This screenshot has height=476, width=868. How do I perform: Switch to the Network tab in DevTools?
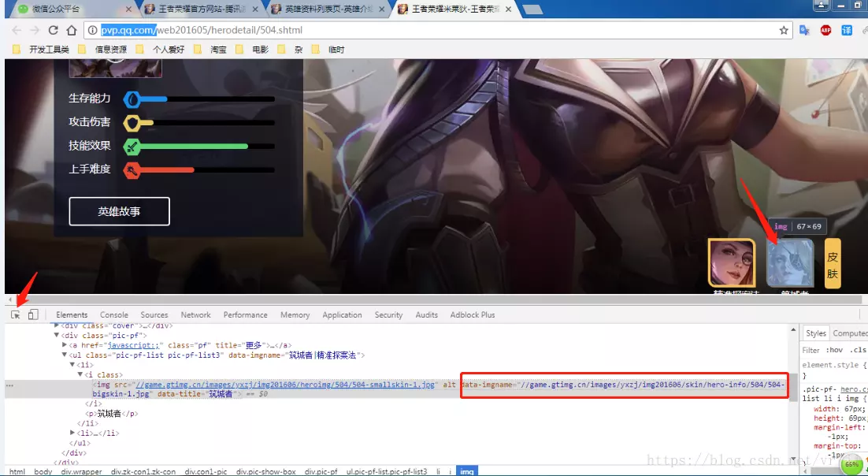[195, 314]
